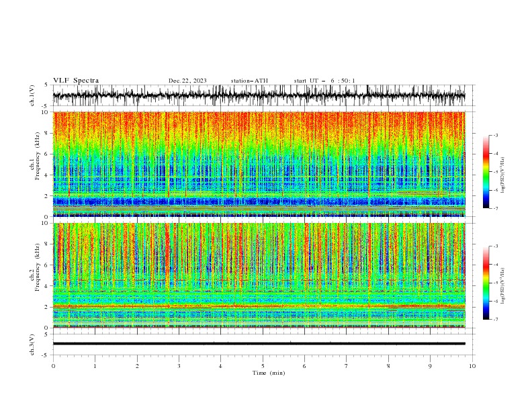532x411 pixels.
Task: Click the ch.1 "Frequency (kHz)" axis label
Action: coord(37,156)
